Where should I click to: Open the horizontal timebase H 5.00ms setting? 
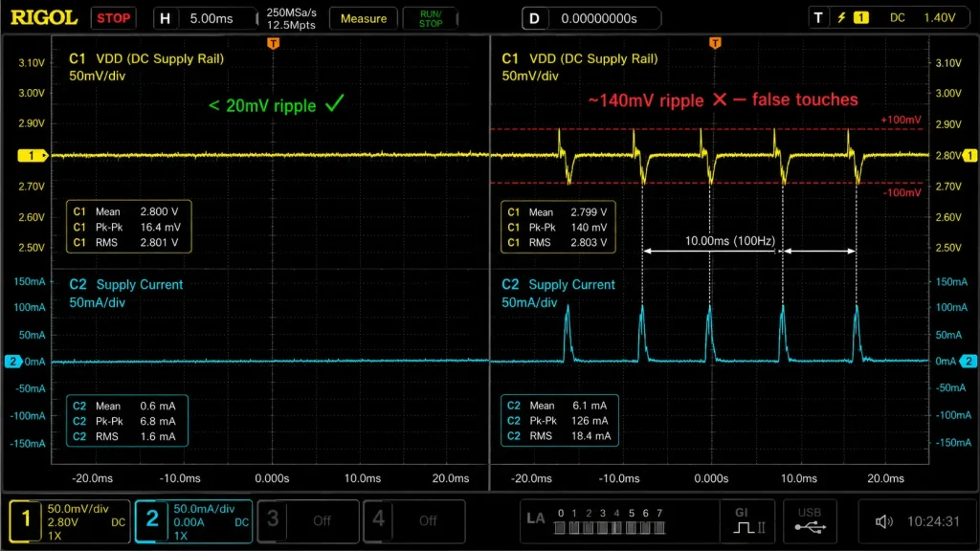point(205,18)
